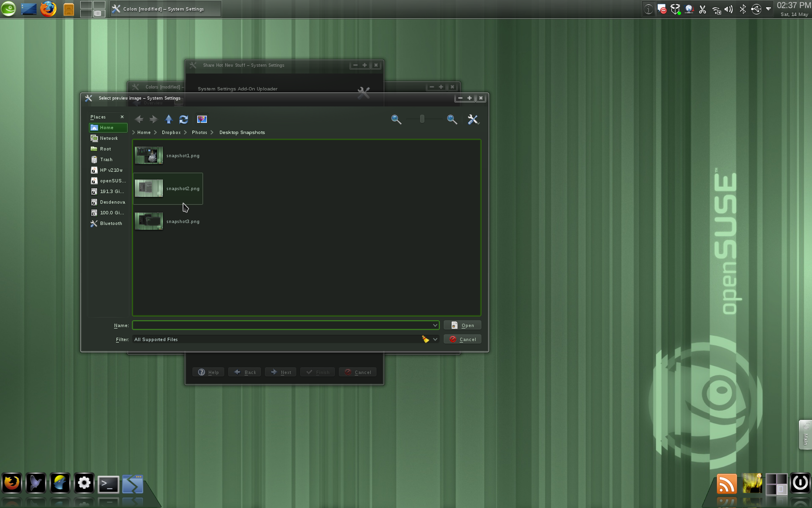Expand the chevron after Home breadcrumb

156,133
